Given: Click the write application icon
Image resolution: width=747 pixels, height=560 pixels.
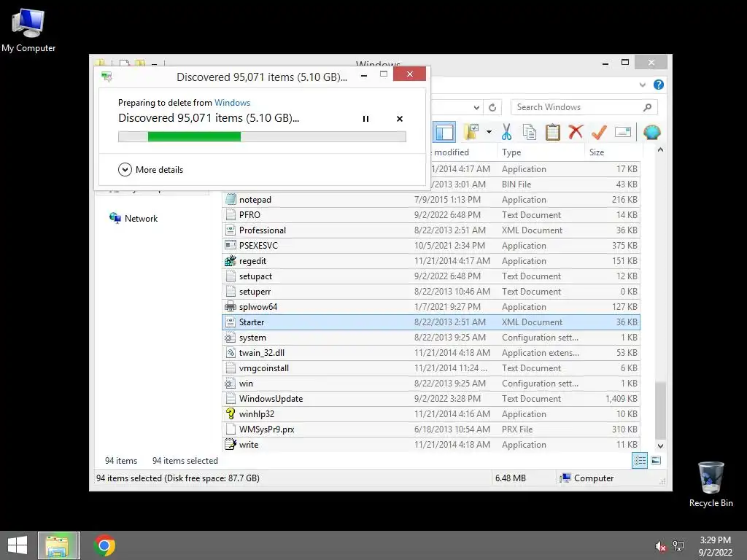Looking at the screenshot, I should (231, 444).
